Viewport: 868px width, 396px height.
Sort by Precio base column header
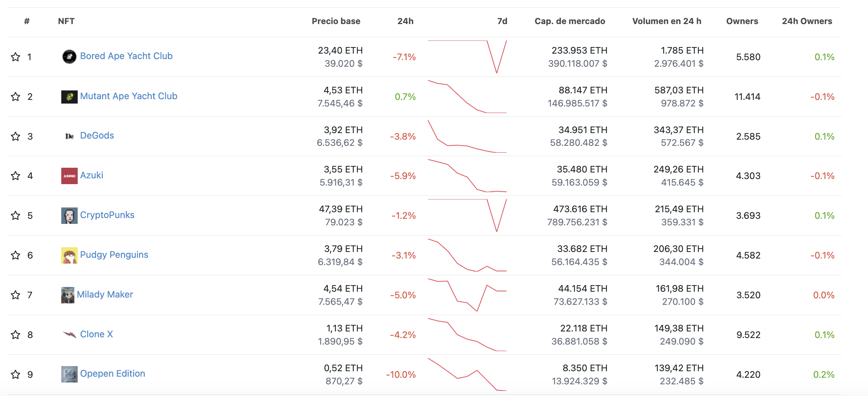pyautogui.click(x=336, y=21)
